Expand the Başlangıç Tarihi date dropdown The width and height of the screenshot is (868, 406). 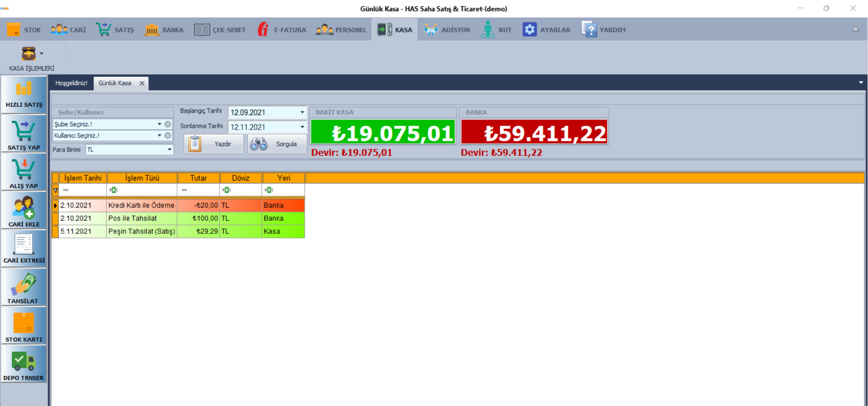tap(302, 112)
